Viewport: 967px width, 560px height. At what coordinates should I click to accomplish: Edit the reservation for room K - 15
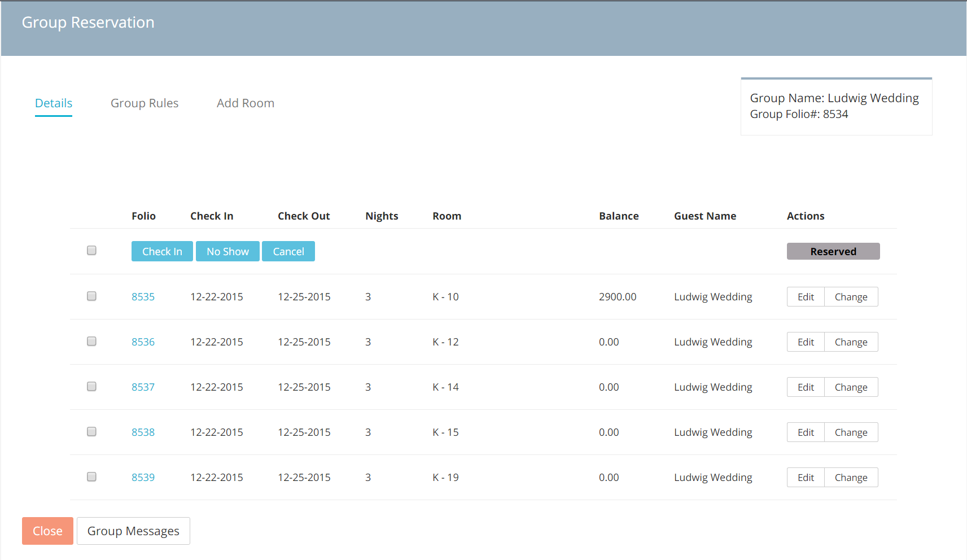pos(806,432)
